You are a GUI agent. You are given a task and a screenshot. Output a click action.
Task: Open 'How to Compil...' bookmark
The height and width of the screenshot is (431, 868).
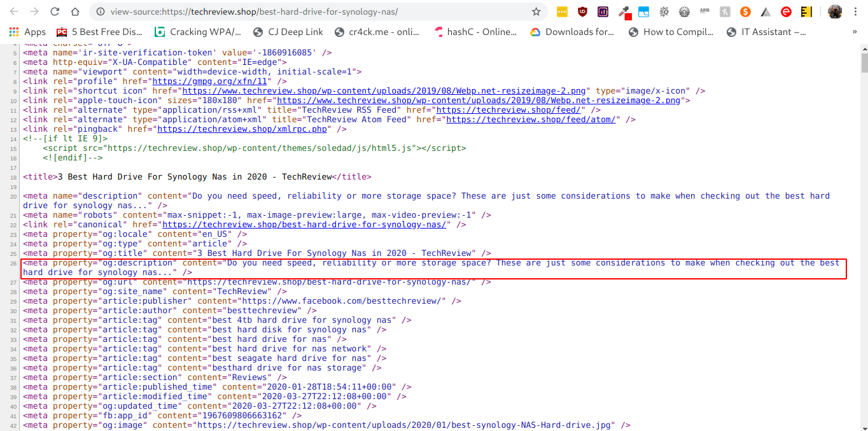click(x=670, y=32)
